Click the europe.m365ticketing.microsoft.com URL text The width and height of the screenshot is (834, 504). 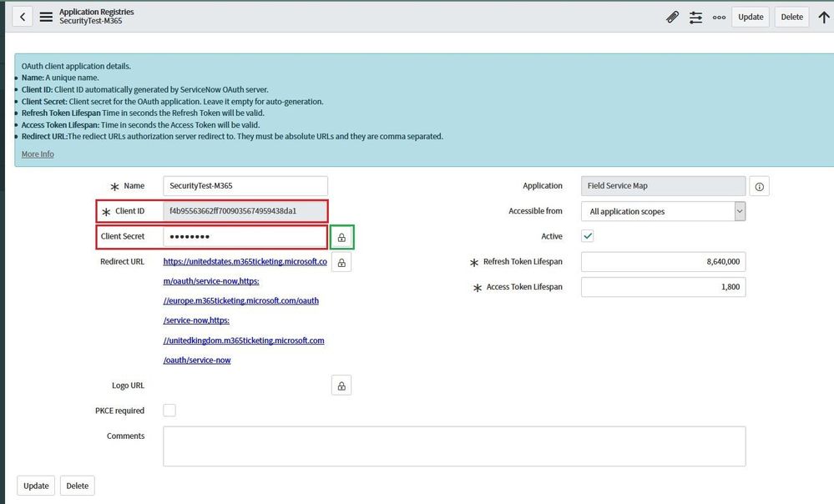pyautogui.click(x=241, y=300)
